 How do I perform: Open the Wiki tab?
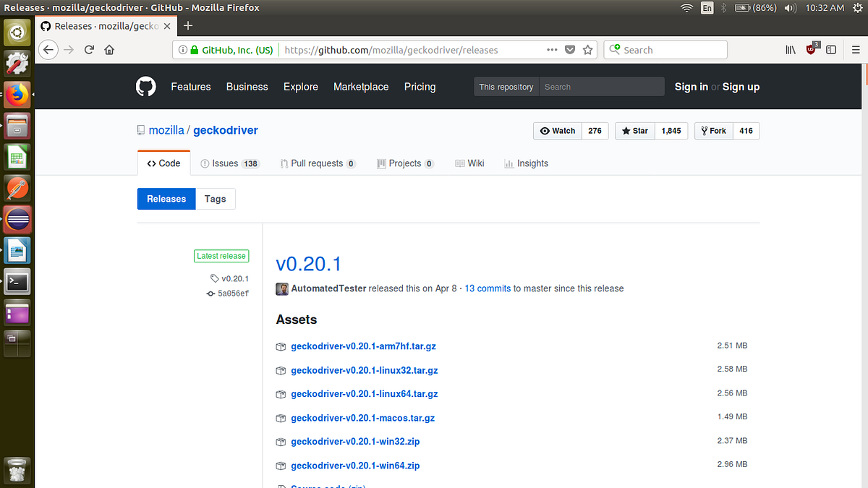(x=469, y=163)
